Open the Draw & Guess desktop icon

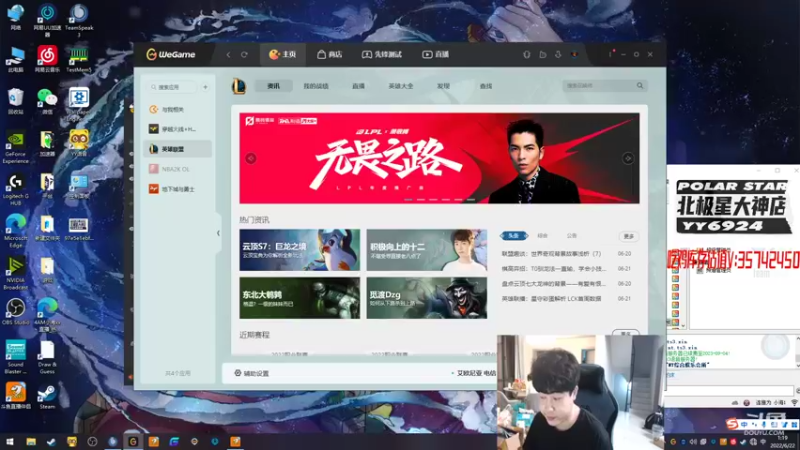click(x=47, y=357)
